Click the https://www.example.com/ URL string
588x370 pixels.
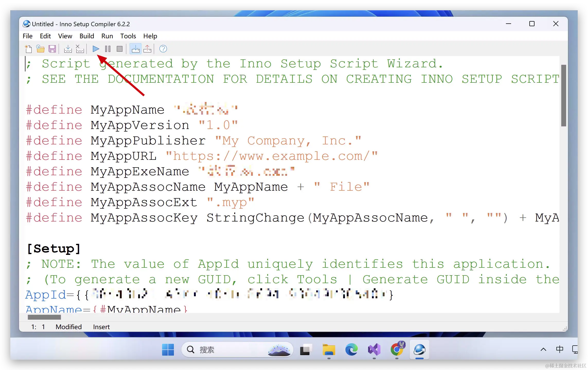271,156
